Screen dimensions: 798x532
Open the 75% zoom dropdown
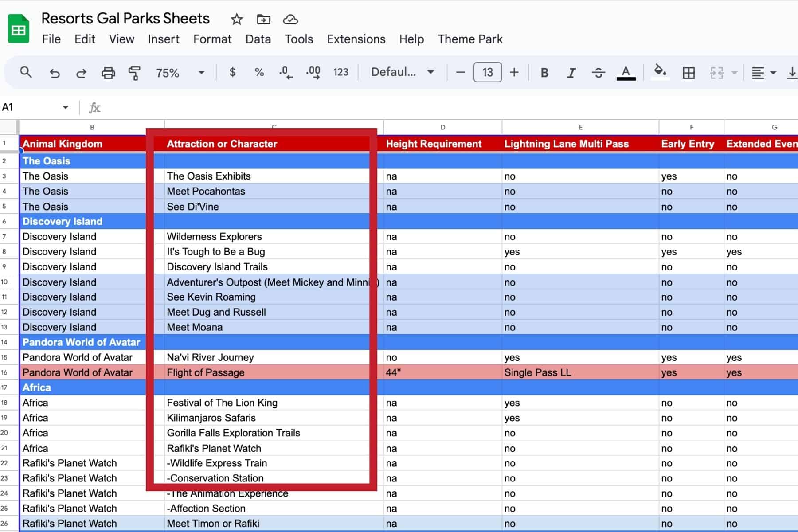tap(180, 72)
